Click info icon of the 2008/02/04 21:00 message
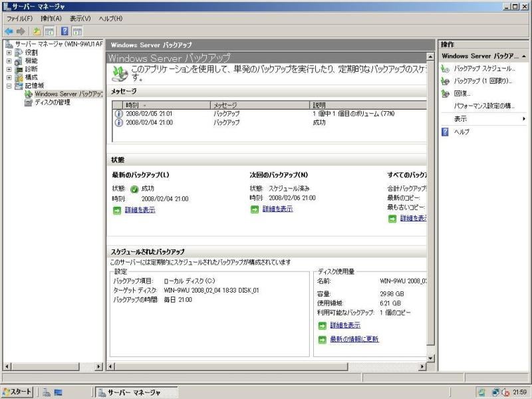The image size is (532, 399). pyautogui.click(x=118, y=122)
